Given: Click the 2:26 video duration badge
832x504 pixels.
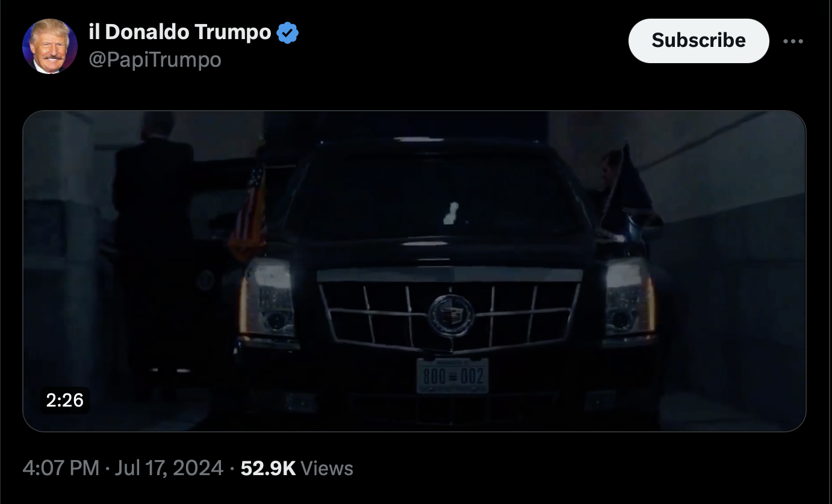Looking at the screenshot, I should coord(64,400).
